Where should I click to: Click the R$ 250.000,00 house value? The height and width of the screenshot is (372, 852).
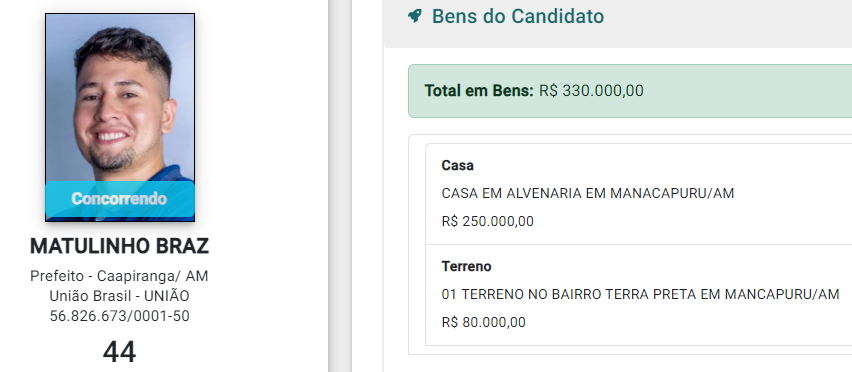(x=488, y=222)
